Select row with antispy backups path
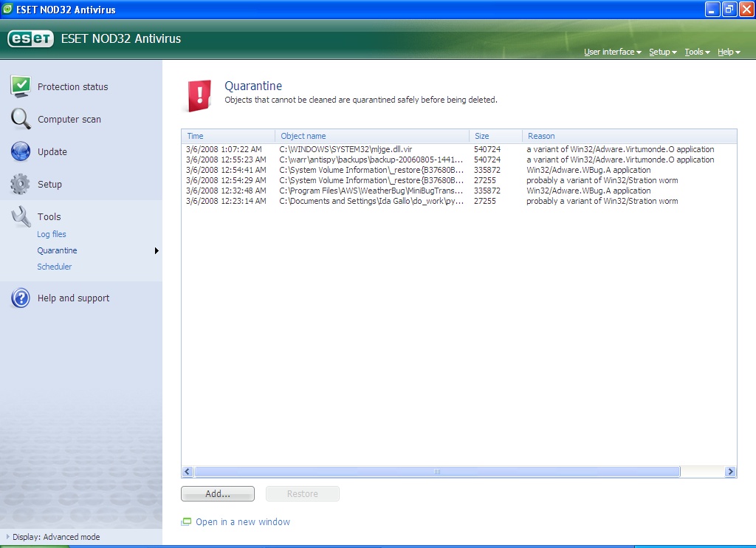 [x=459, y=160]
